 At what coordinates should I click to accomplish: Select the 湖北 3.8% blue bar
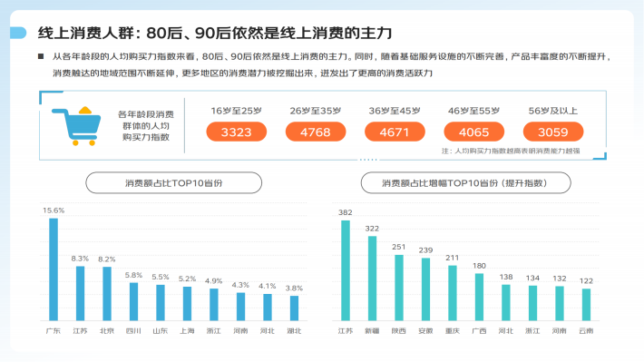coord(294,308)
